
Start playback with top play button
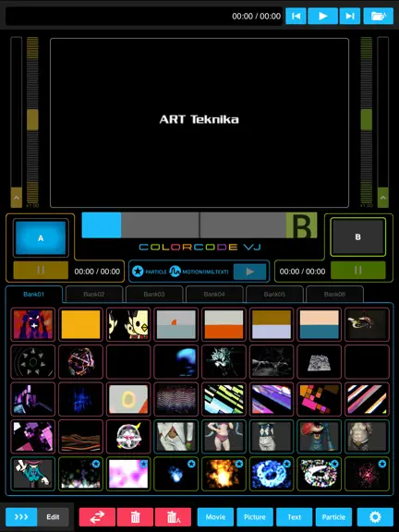(x=322, y=16)
